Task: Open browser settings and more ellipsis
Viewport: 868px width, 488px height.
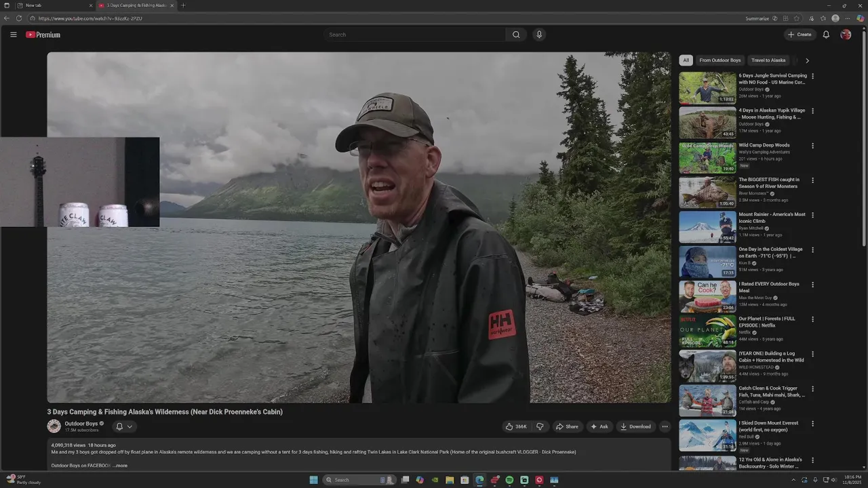Action: point(848,18)
